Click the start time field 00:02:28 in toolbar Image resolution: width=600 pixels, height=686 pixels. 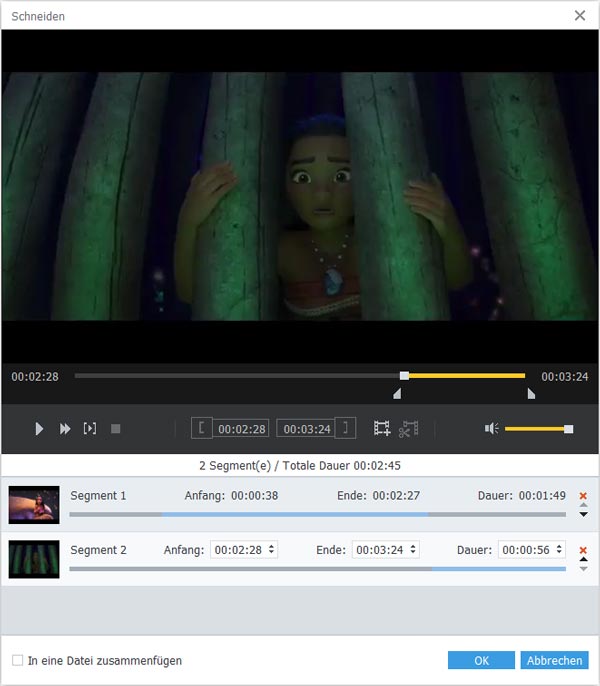point(241,429)
